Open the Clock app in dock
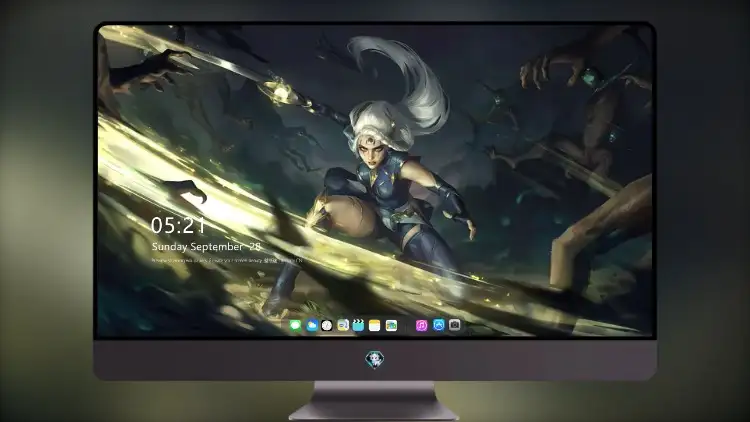This screenshot has height=422, width=750. [x=327, y=326]
